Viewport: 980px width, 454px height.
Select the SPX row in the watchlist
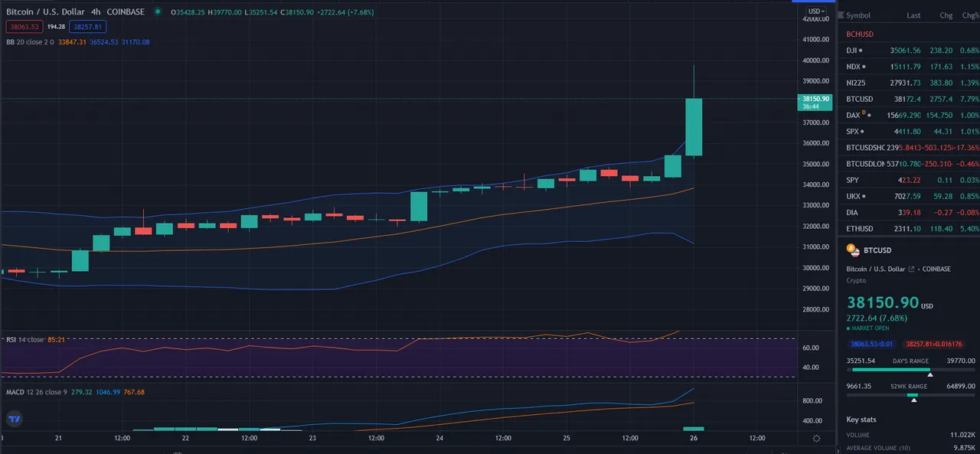[910, 132]
